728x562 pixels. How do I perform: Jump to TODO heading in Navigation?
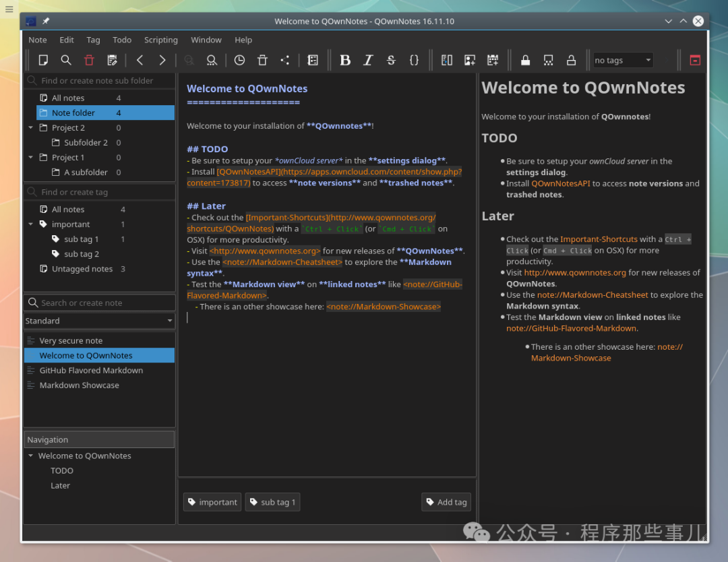coord(62,470)
